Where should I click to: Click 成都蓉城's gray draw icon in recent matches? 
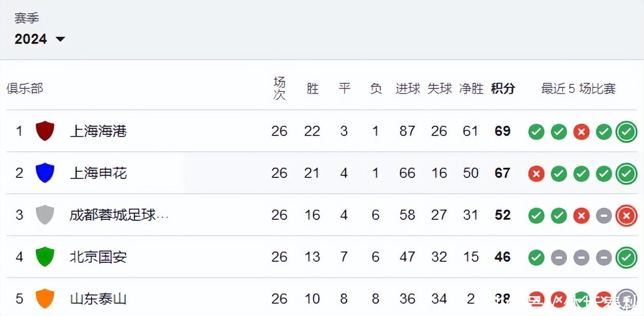click(604, 215)
